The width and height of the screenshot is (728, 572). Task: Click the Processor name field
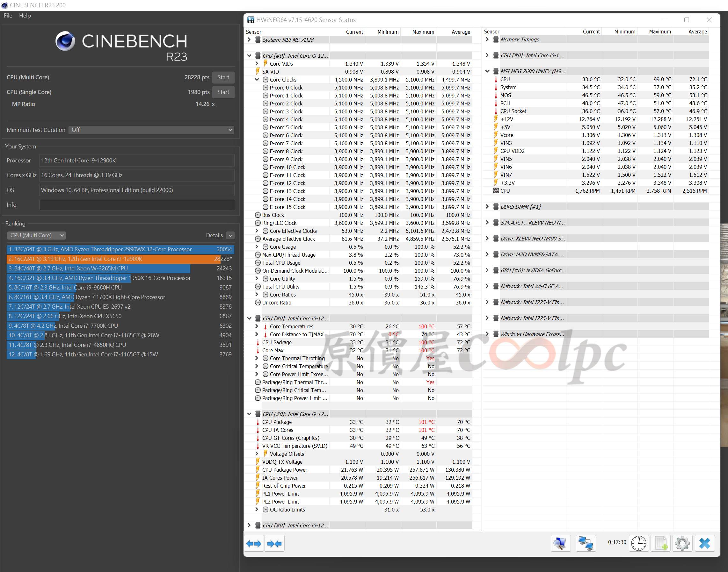coord(137,161)
